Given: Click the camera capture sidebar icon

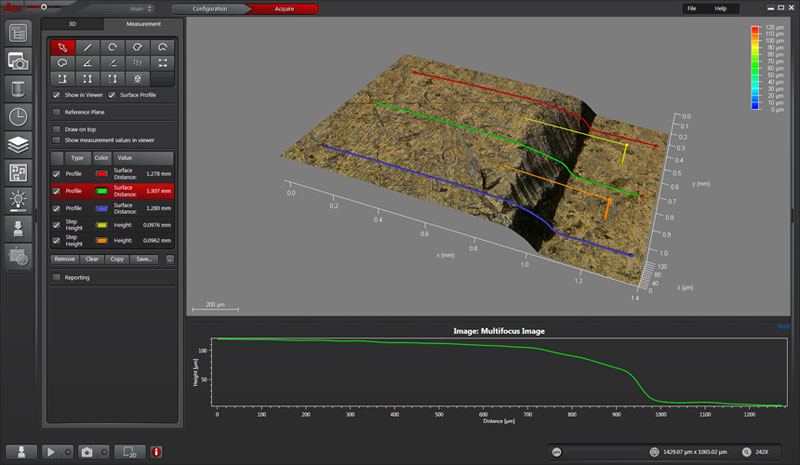Looking at the screenshot, I should 19,61.
